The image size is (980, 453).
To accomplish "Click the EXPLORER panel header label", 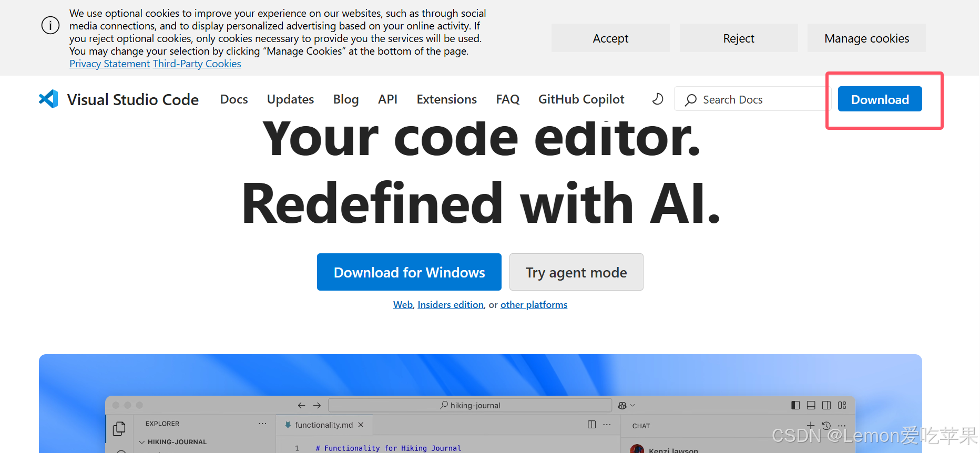I will point(162,424).
